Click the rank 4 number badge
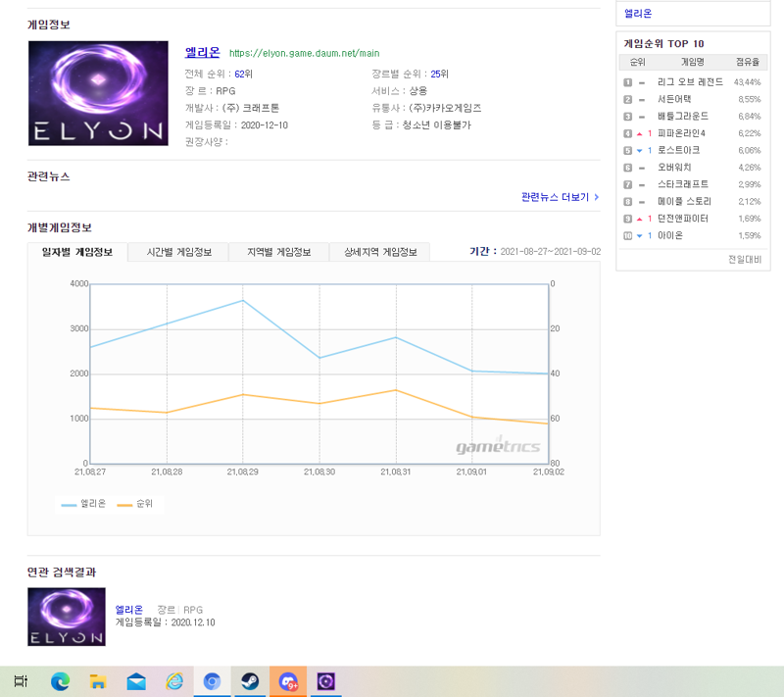The width and height of the screenshot is (784, 697). click(627, 133)
